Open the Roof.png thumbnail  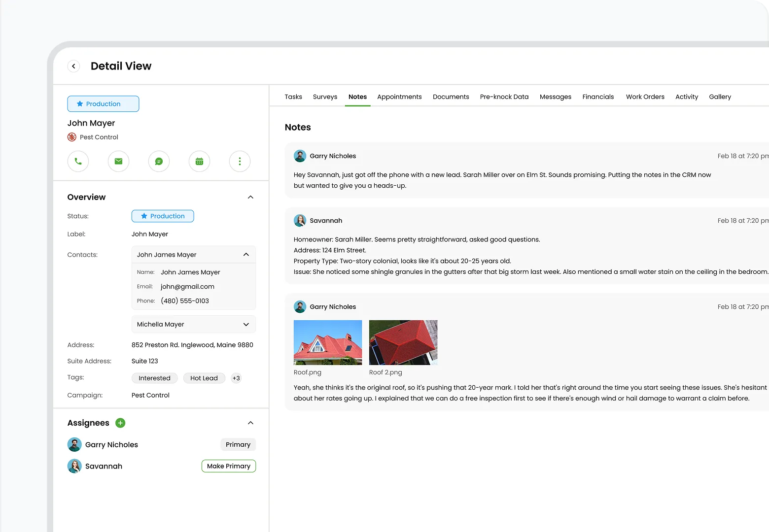328,342
